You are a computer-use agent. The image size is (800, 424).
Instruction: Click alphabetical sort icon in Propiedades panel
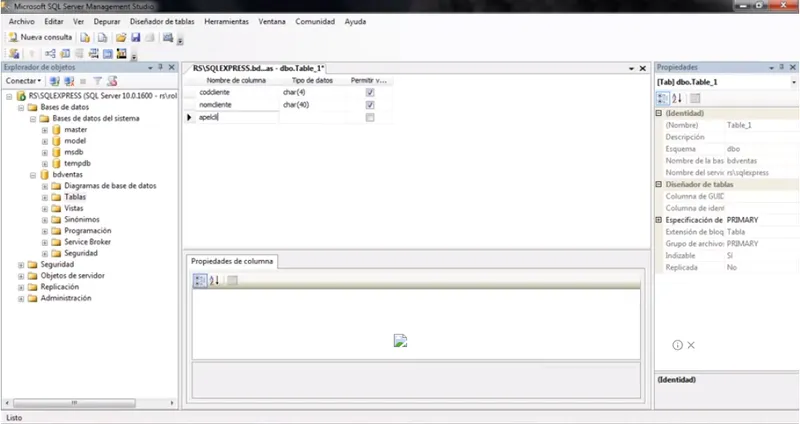coord(677,98)
